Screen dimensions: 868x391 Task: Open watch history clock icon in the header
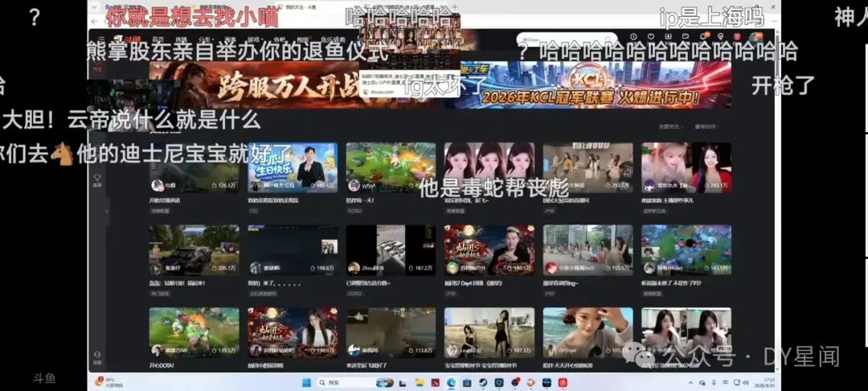pyautogui.click(x=633, y=36)
